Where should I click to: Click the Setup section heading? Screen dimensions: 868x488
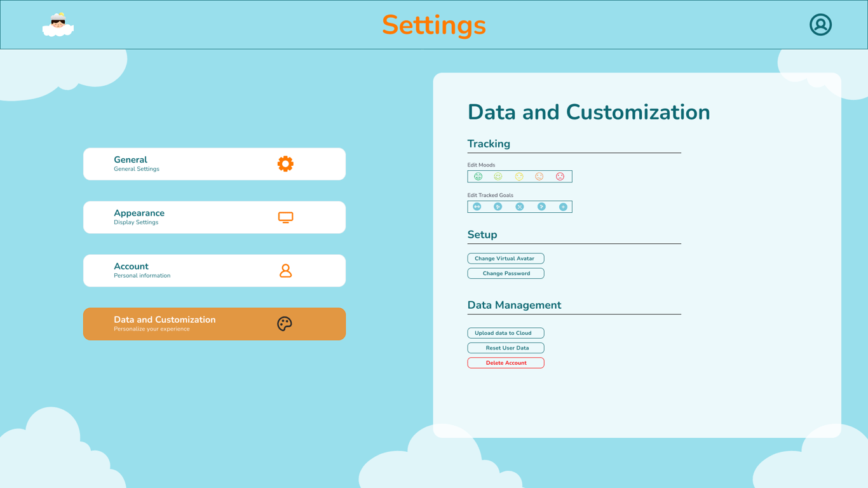click(x=482, y=234)
